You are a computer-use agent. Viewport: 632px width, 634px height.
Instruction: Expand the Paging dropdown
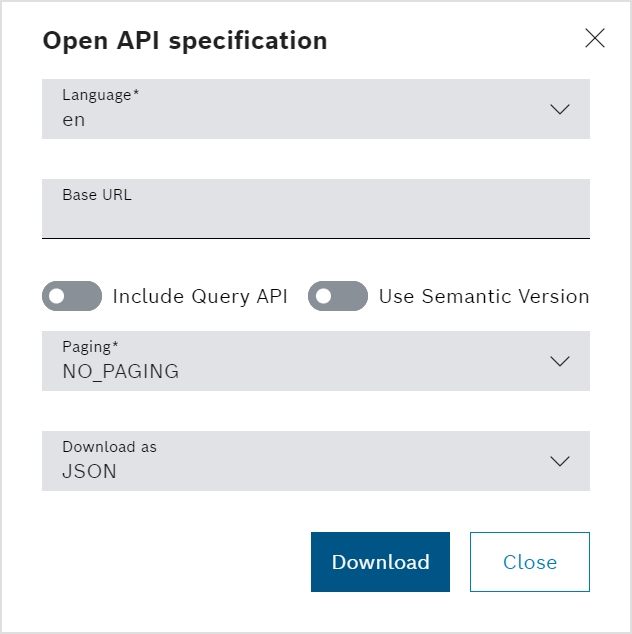pos(300,361)
